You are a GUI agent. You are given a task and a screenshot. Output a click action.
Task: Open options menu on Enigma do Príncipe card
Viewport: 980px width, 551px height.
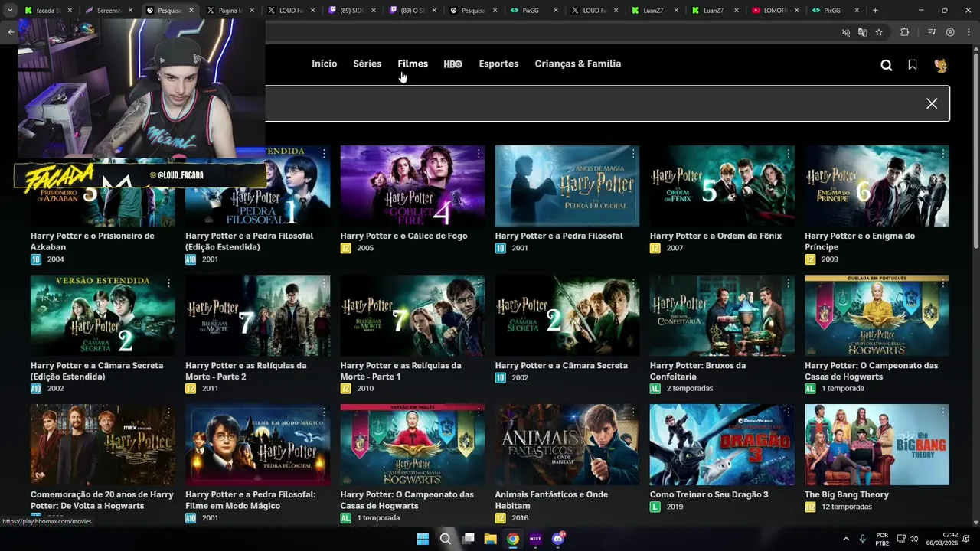pos(942,154)
